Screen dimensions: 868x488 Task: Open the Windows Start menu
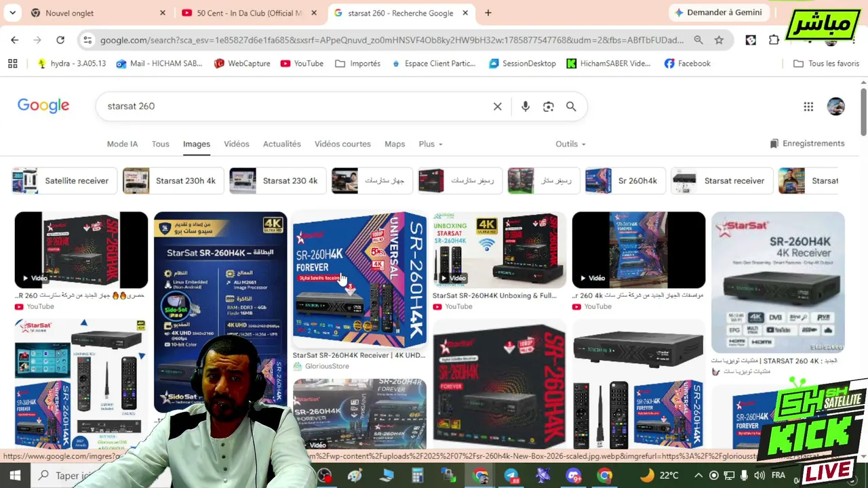[x=15, y=476]
